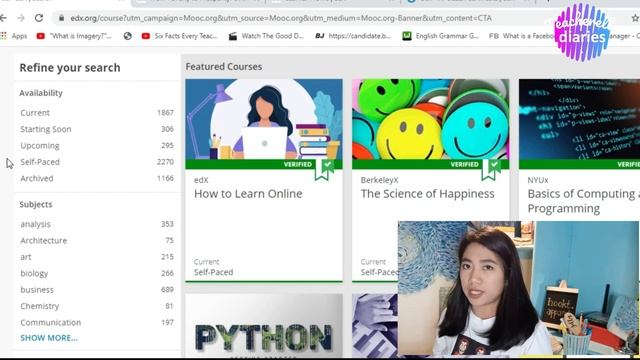Image resolution: width=640 pixels, height=360 pixels.
Task: Open the 'What is a Facebo...' bookmark
Action: [522, 36]
